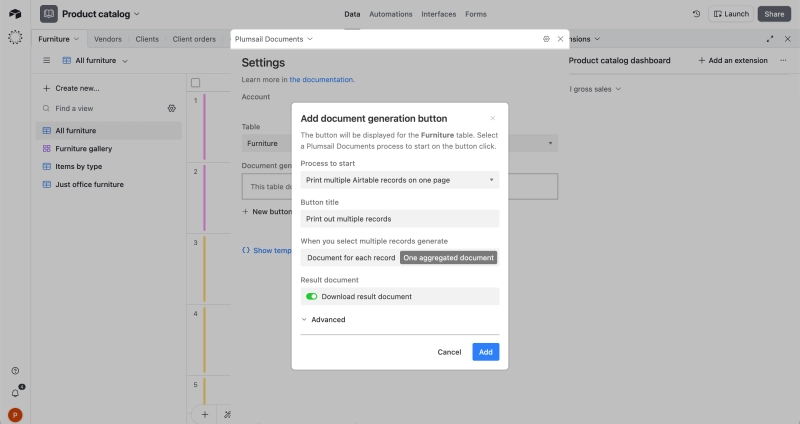The height and width of the screenshot is (424, 800).
Task: Click the magic wand icon at grid bottom
Action: click(x=227, y=414)
